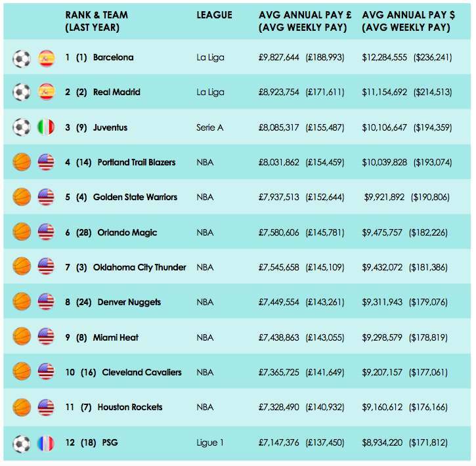Click the soccer ball icon in PSG row
The height and width of the screenshot is (466, 476).
(x=22, y=444)
